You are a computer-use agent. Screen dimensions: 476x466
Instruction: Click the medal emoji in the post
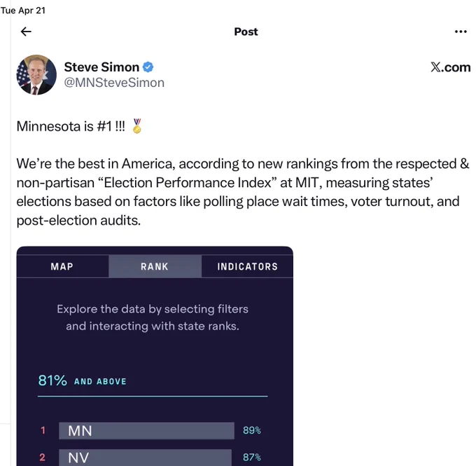point(137,126)
